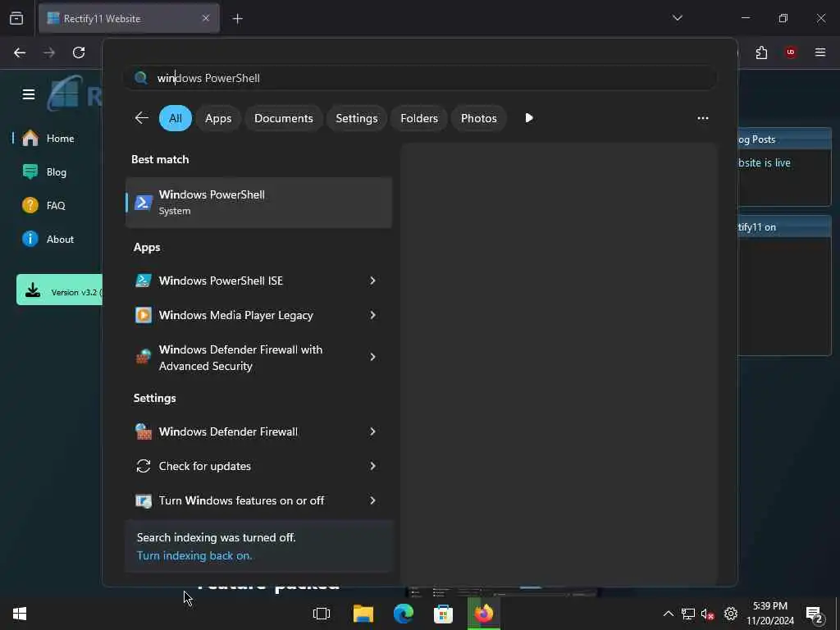Click the Turn Windows features on or off icon
Screen dimensions: 840x630
click(143, 501)
